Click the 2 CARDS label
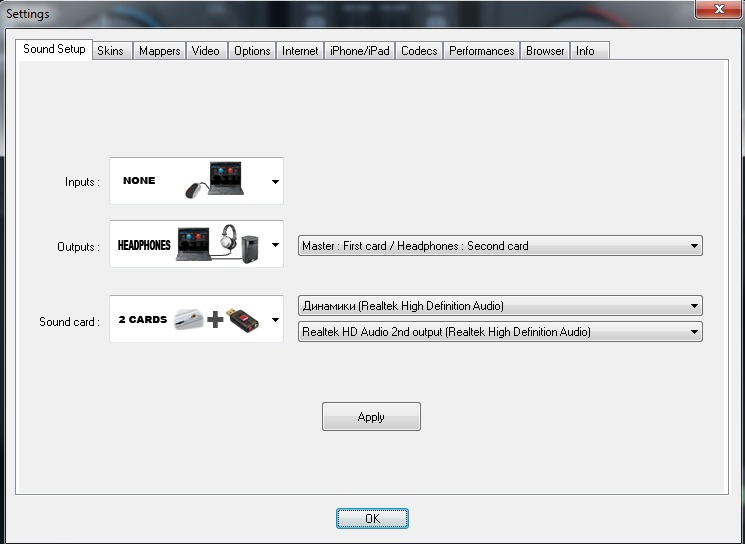The width and height of the screenshot is (745, 544). click(x=143, y=319)
